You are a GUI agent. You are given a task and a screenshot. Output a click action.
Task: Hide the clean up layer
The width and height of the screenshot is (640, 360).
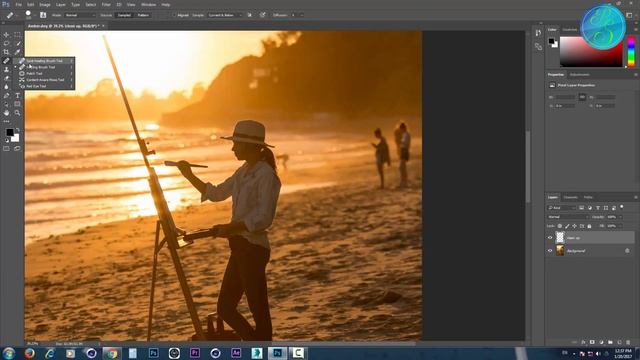(x=550, y=238)
